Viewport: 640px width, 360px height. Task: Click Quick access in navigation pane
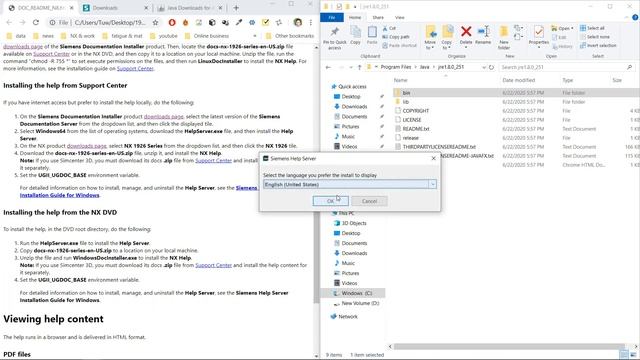352,87
